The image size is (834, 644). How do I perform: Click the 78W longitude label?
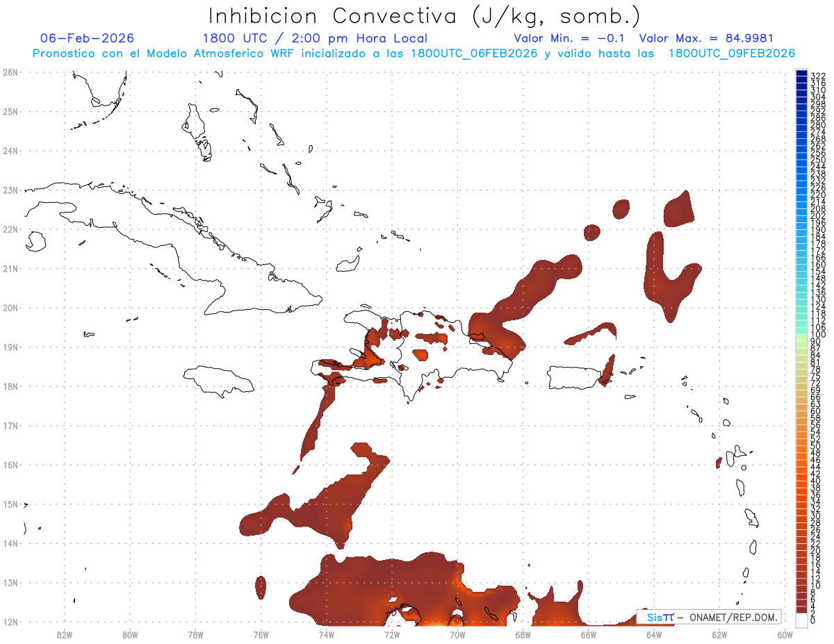click(195, 634)
